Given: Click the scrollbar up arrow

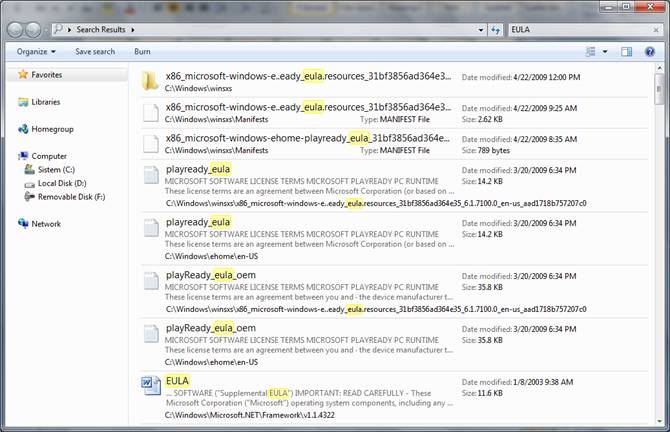Looking at the screenshot, I should click(x=659, y=68).
